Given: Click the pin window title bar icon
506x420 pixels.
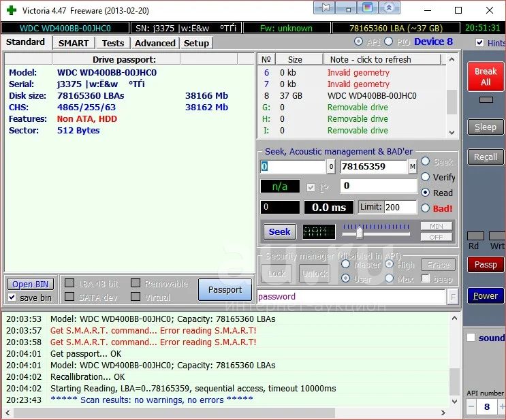Looking at the screenshot, I should (324, 7).
